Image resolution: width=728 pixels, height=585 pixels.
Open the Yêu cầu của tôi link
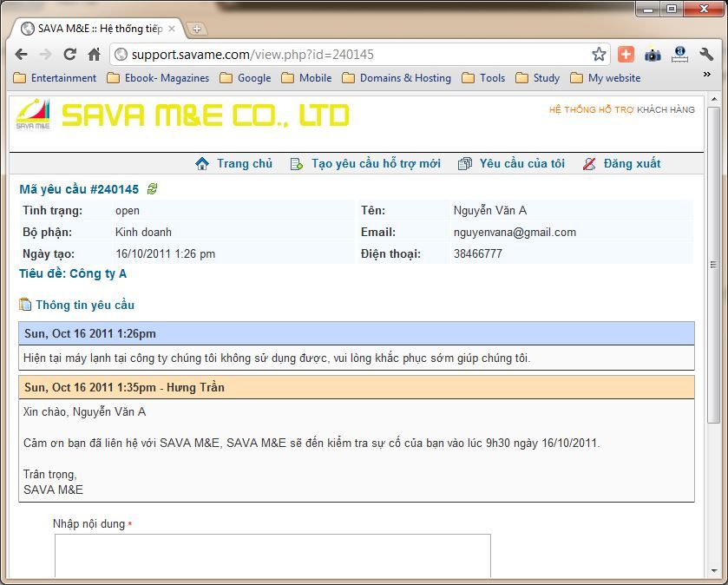point(521,163)
